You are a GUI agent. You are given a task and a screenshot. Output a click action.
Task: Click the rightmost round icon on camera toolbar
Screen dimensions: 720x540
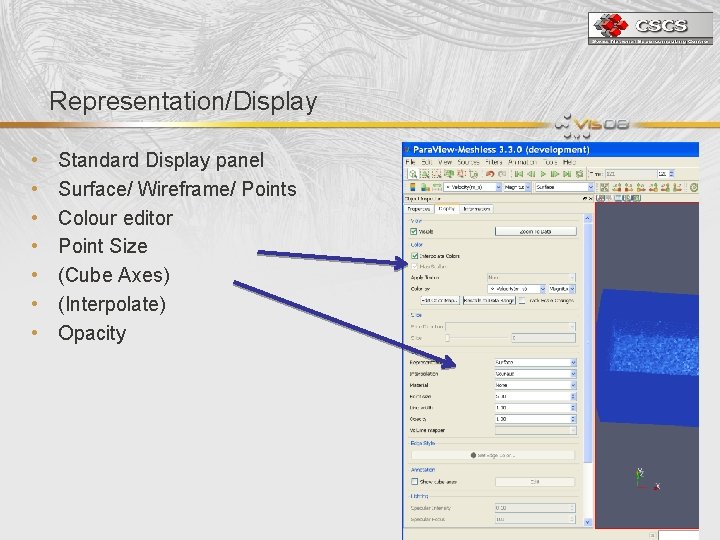click(x=694, y=187)
